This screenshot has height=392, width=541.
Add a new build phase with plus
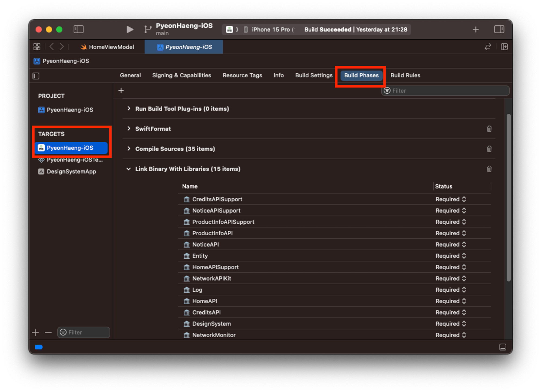(x=121, y=91)
